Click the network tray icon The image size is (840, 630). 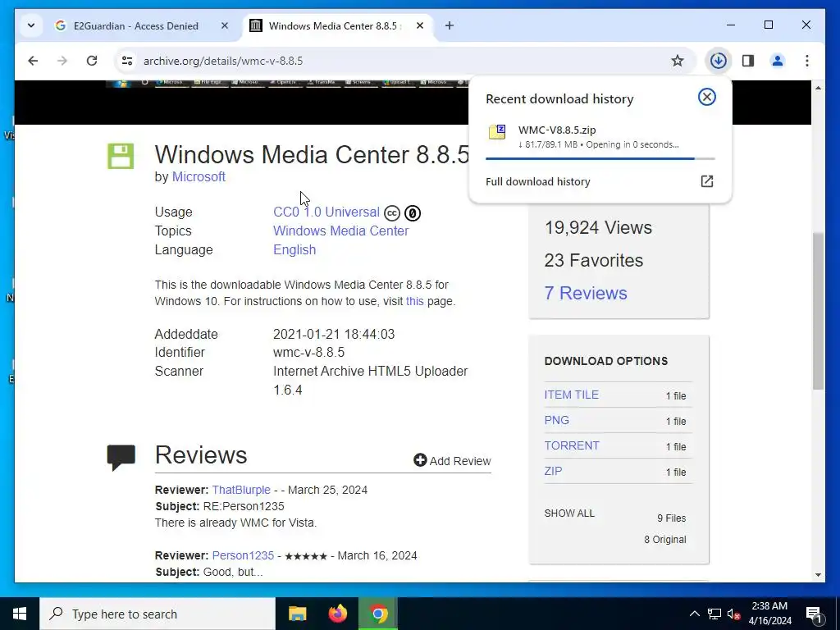coord(714,614)
